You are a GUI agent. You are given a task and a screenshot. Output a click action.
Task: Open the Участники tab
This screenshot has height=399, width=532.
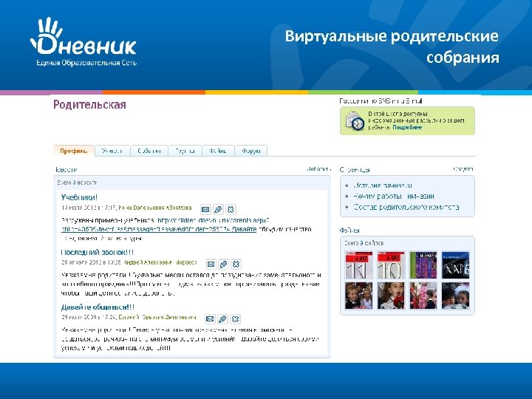(x=112, y=151)
